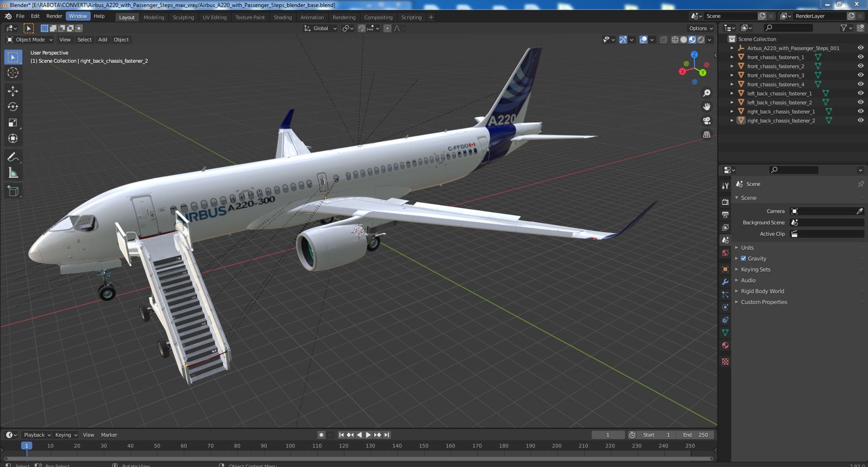This screenshot has height=467, width=868.
Task: Open the Render menu
Action: [54, 16]
